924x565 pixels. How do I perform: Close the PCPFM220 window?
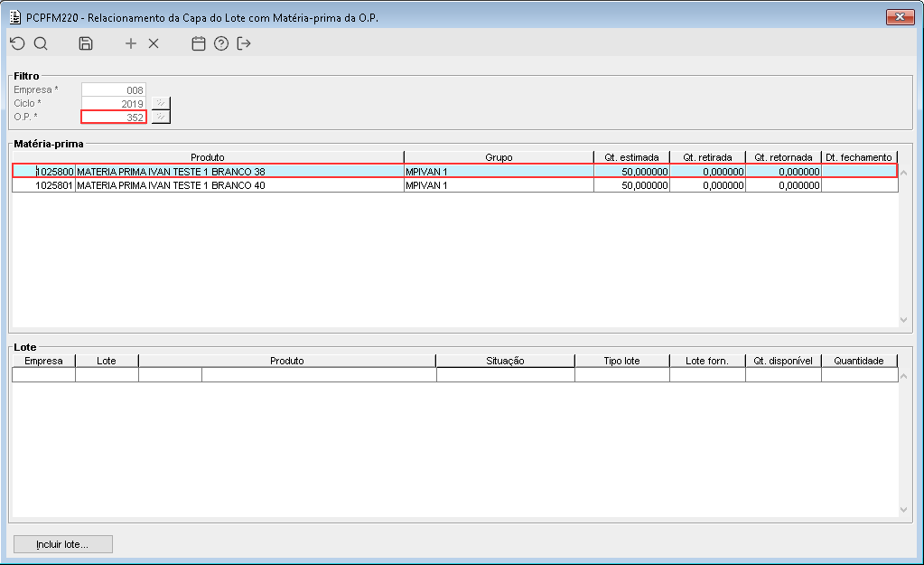click(x=900, y=17)
